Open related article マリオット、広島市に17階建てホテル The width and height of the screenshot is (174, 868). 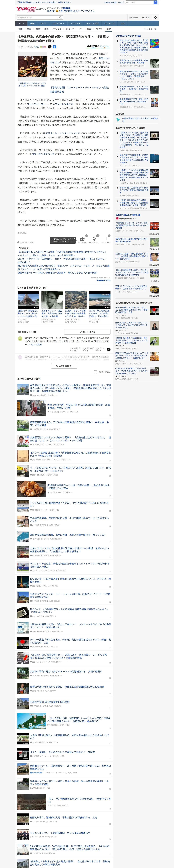(x=46, y=255)
